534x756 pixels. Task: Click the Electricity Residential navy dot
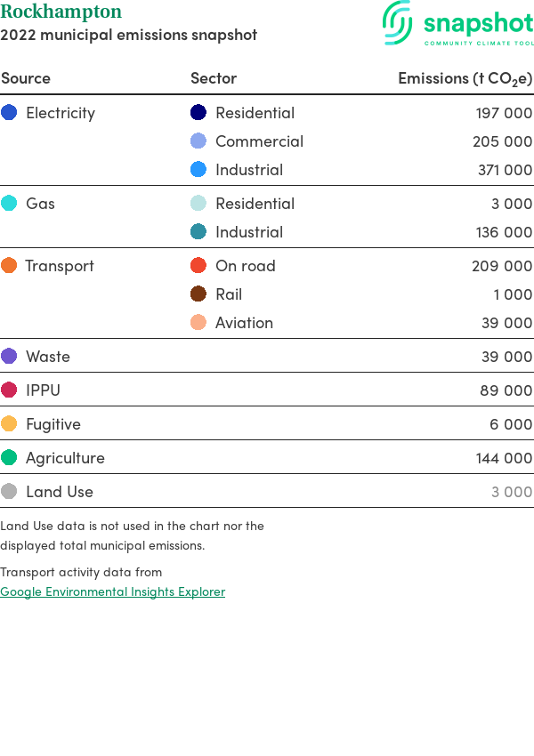tap(198, 112)
